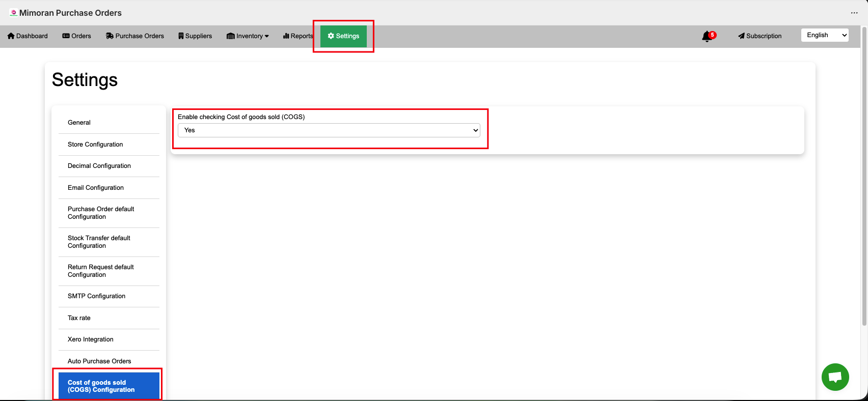Screen dimensions: 868x401
Task: Open Xero Integration settings
Action: [x=91, y=339]
